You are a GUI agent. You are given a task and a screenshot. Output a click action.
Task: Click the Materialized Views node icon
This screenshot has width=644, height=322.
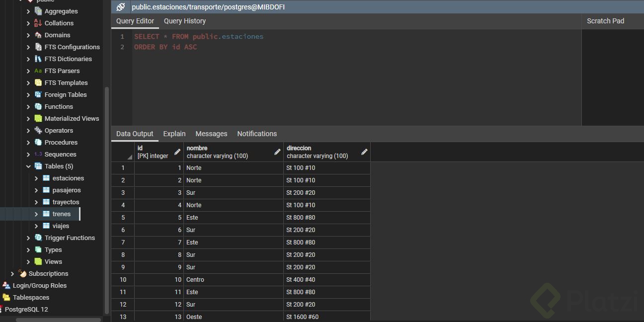click(38, 118)
